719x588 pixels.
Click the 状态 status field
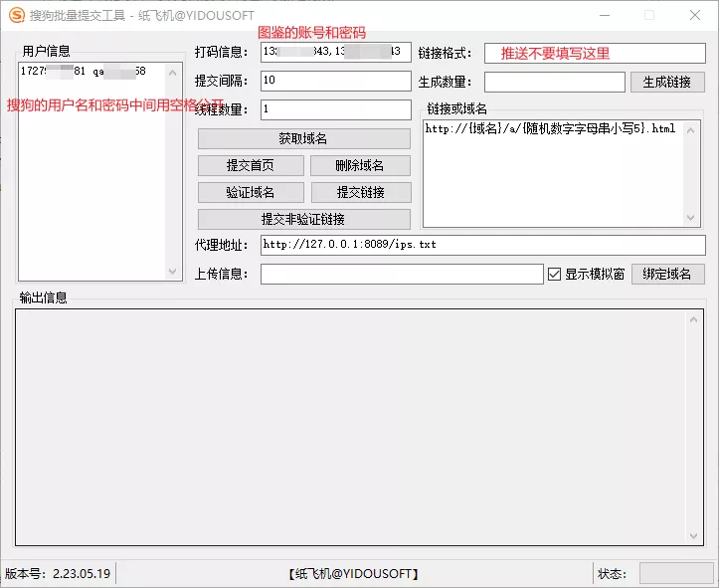pyautogui.click(x=676, y=574)
